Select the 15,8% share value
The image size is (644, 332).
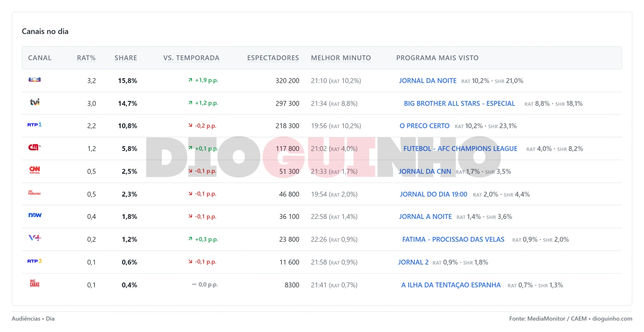pyautogui.click(x=128, y=81)
